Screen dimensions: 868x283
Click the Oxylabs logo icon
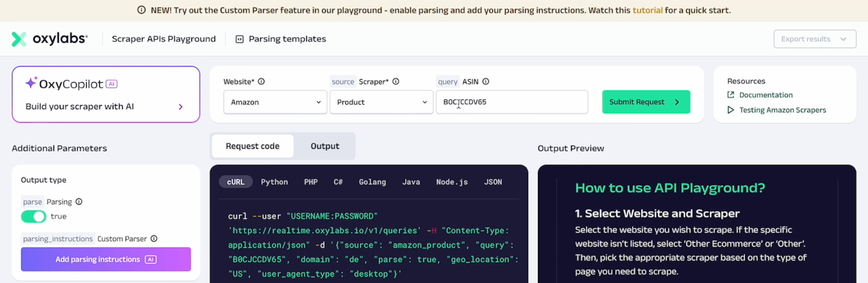tap(19, 39)
